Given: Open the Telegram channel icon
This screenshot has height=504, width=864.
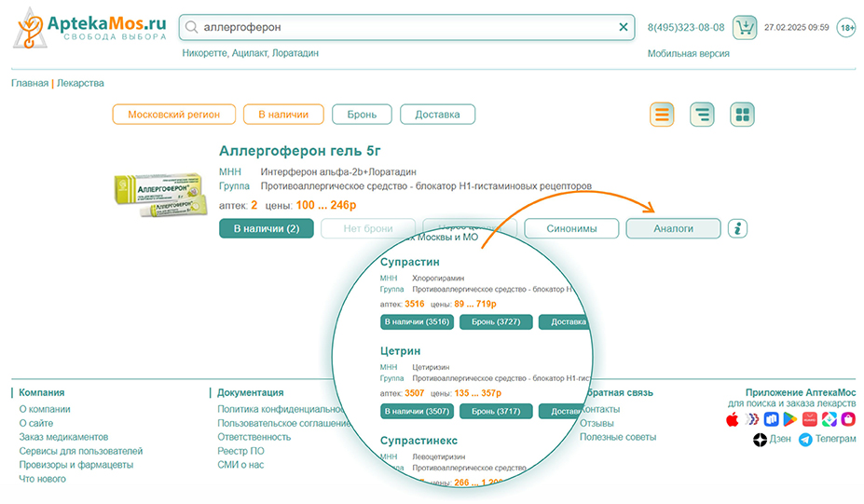Looking at the screenshot, I should click(805, 440).
